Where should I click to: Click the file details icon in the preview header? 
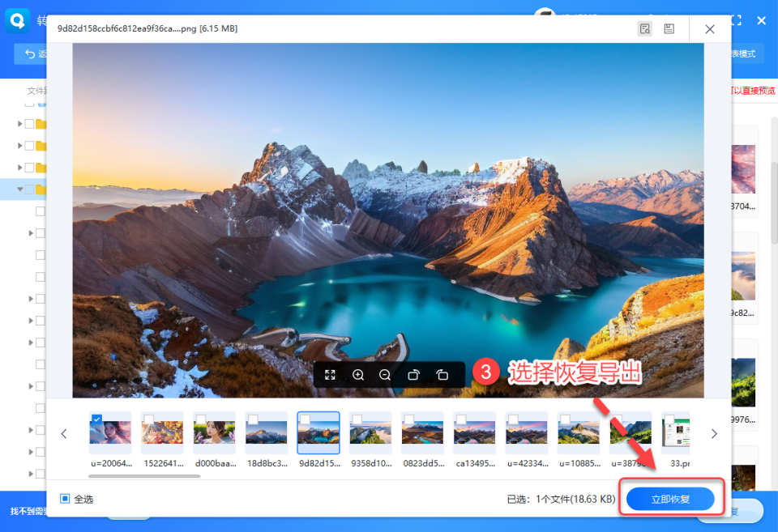pyautogui.click(x=645, y=29)
